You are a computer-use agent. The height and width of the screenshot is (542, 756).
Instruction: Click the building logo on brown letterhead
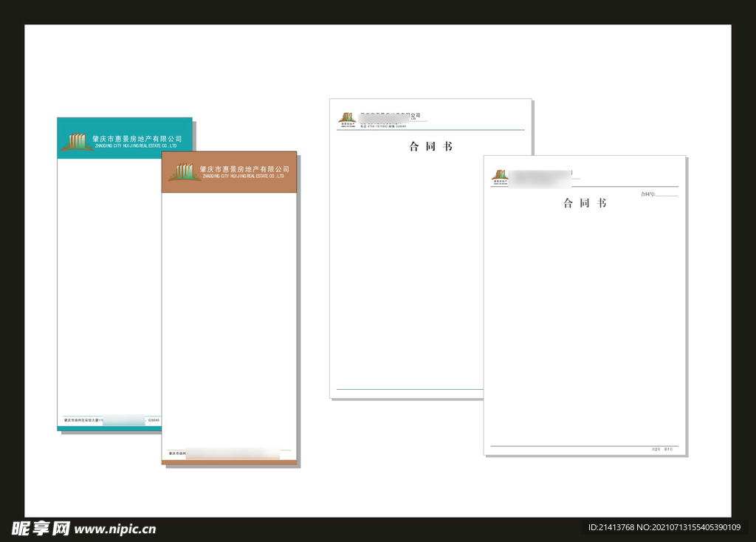click(185, 172)
